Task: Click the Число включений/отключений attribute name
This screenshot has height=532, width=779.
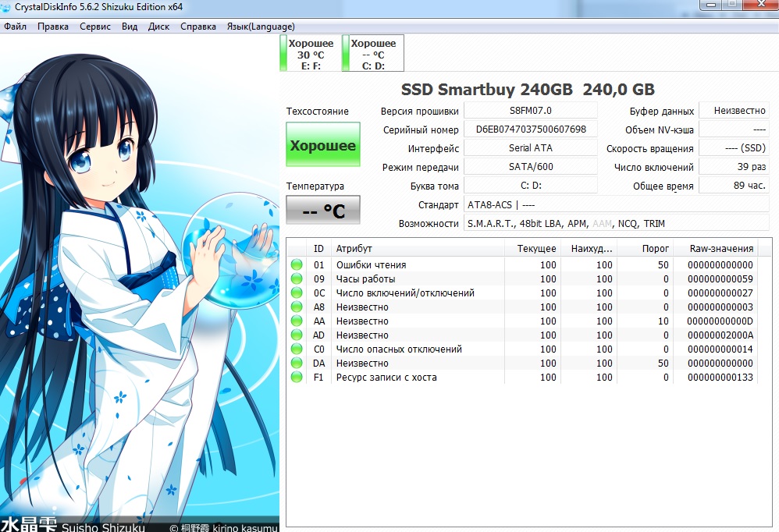Action: (x=405, y=293)
